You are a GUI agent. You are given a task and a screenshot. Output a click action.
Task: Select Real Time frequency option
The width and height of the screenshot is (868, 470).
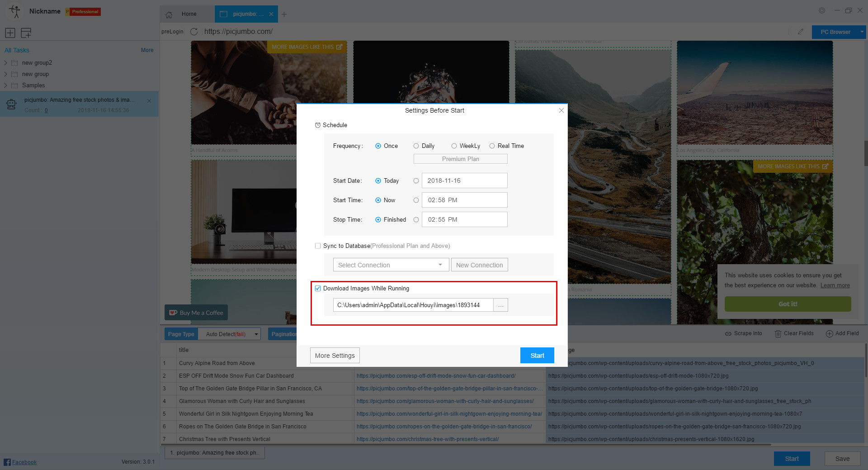coord(492,146)
